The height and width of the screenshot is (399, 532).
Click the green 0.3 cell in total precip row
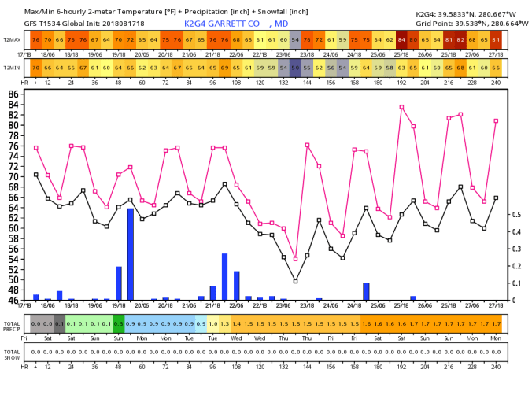click(119, 323)
